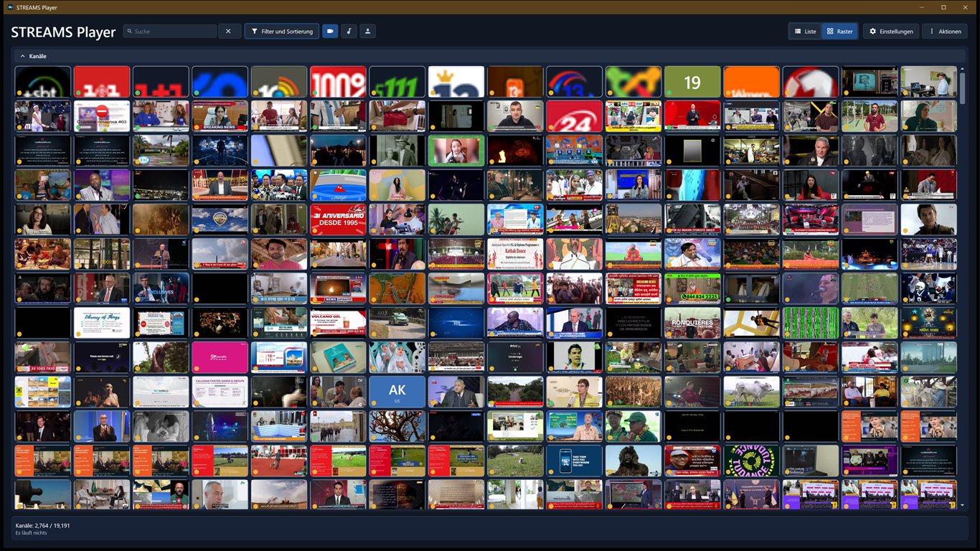Open the sbt logo channel thumbnail
This screenshot has height=551, width=980.
43,82
